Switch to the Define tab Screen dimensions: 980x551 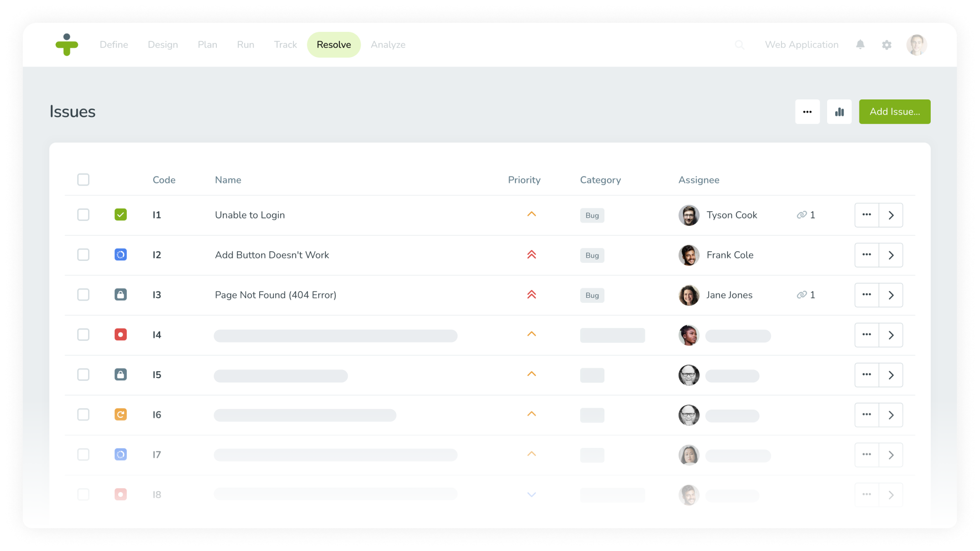pos(114,45)
